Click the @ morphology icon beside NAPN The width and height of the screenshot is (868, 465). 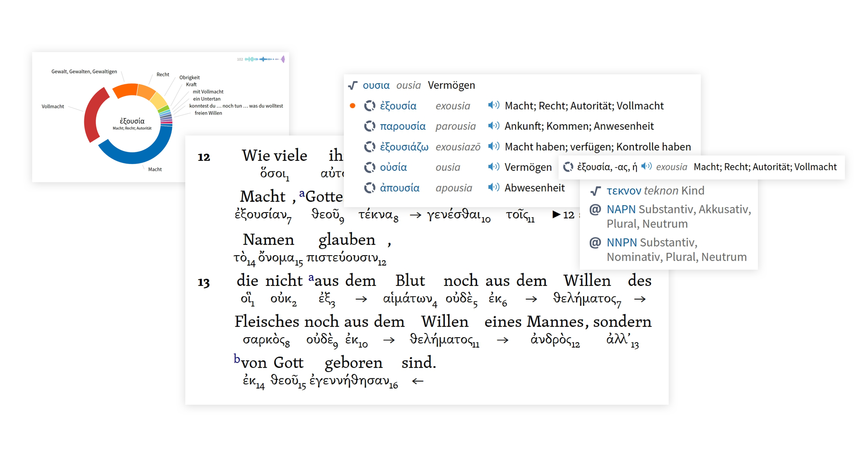point(595,209)
